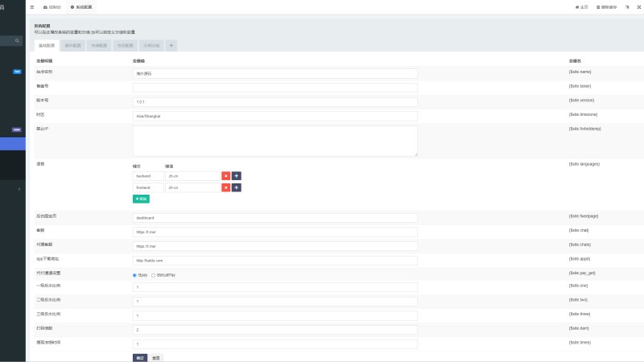Clear cache via the trash icon menu

pos(607,7)
